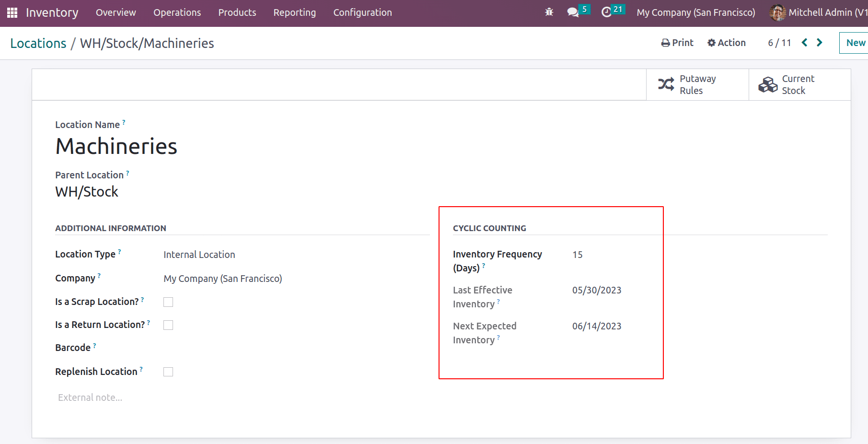Click the Locations breadcrumb link

click(38, 43)
